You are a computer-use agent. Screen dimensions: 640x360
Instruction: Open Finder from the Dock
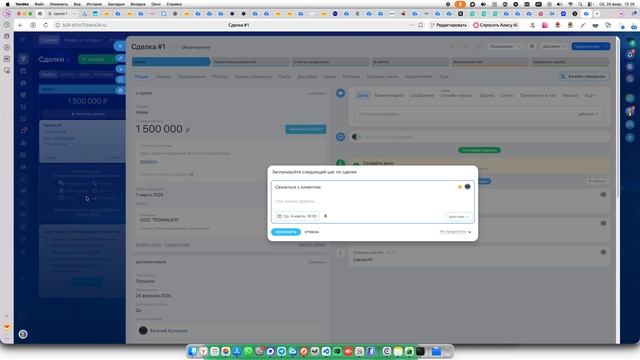pos(193,351)
